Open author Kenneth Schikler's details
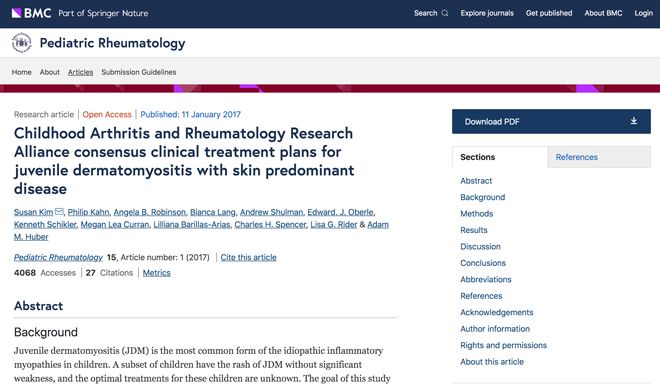The height and width of the screenshot is (384, 660). click(x=45, y=224)
